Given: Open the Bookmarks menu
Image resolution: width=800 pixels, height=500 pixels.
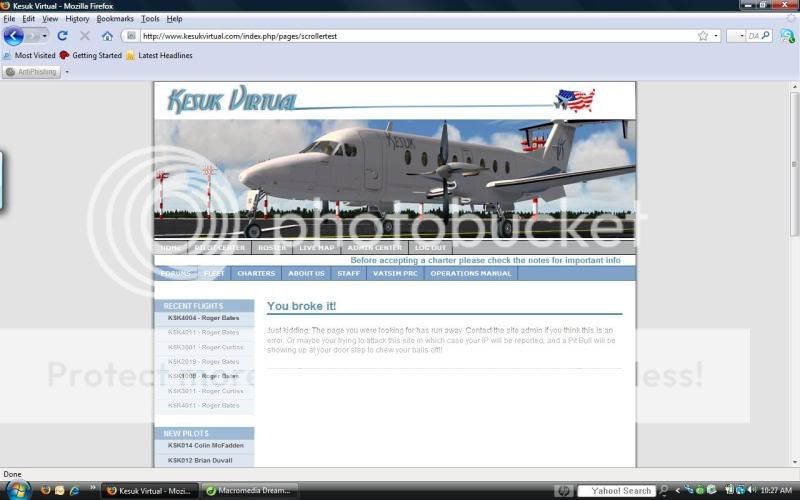Looking at the screenshot, I should coord(115,19).
